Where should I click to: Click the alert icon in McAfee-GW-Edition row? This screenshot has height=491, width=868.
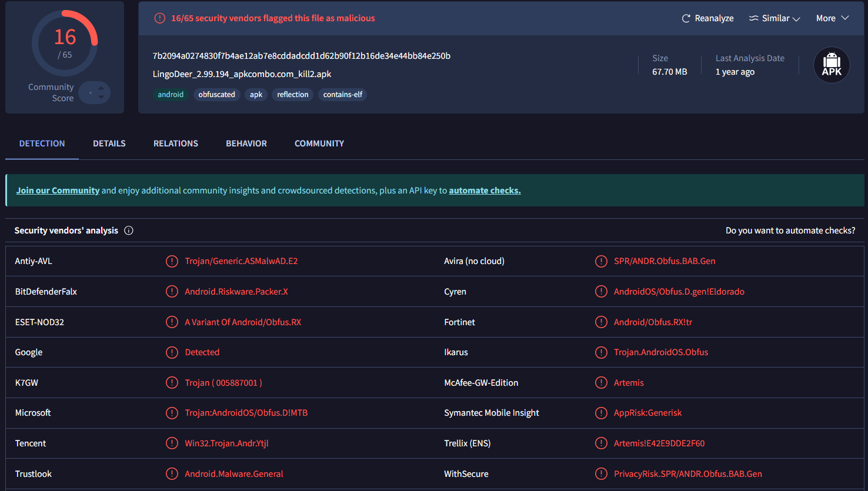pos(601,383)
